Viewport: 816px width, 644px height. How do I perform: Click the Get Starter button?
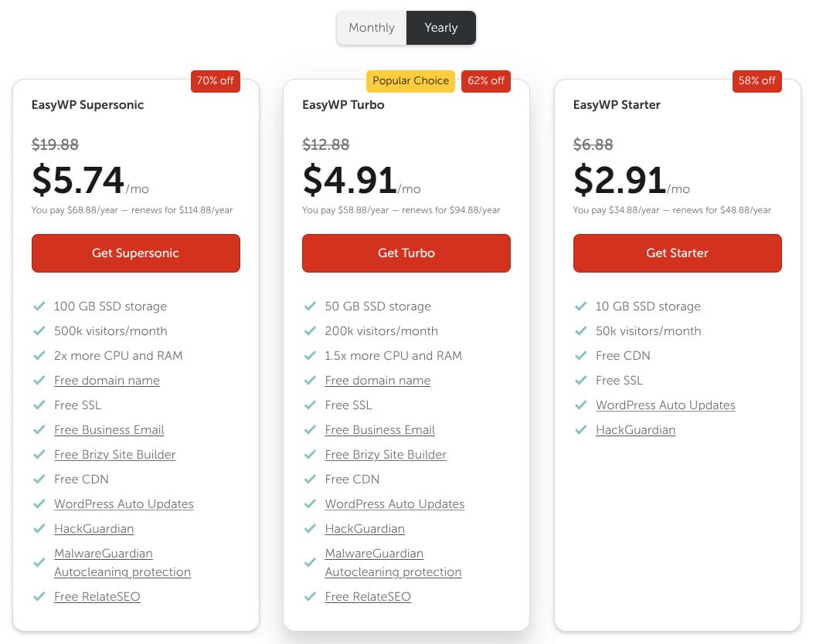677,253
